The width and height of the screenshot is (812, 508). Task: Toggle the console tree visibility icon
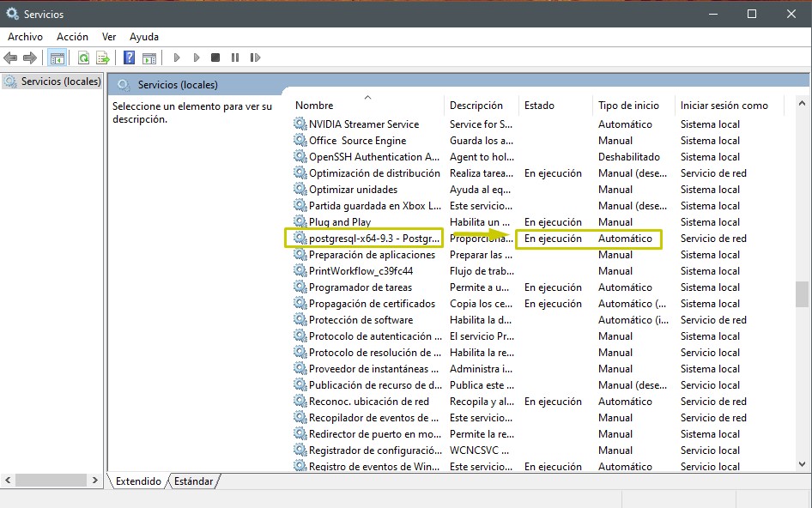coord(57,57)
